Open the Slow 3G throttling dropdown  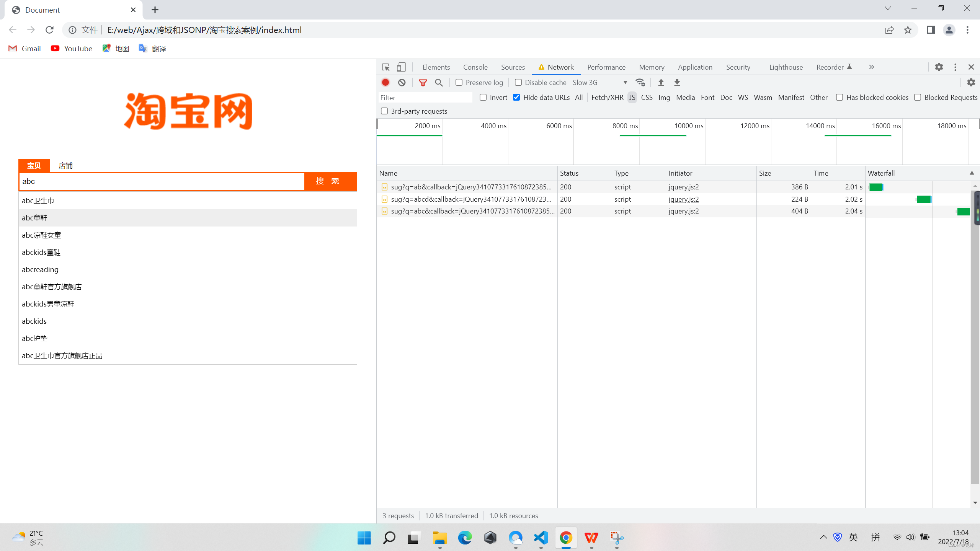(599, 82)
